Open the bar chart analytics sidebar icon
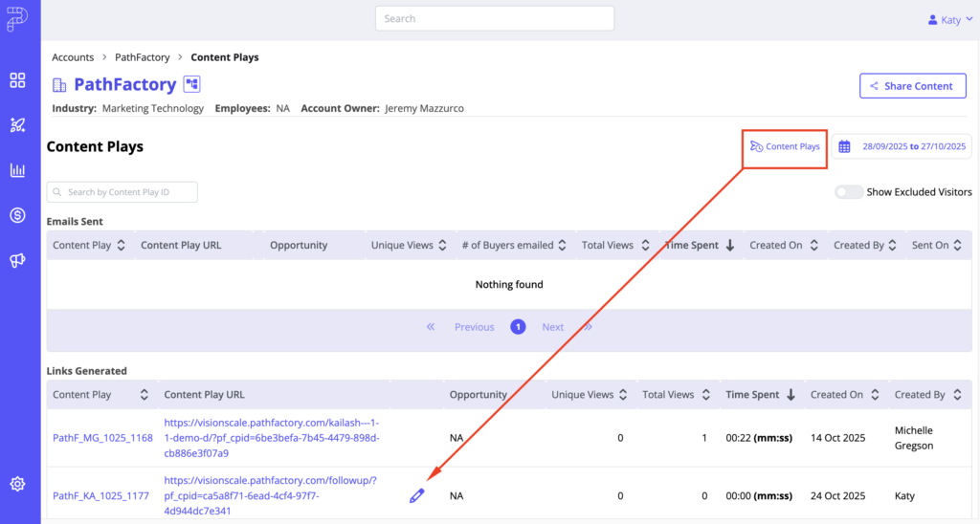Image resolution: width=980 pixels, height=524 pixels. pyautogui.click(x=17, y=170)
